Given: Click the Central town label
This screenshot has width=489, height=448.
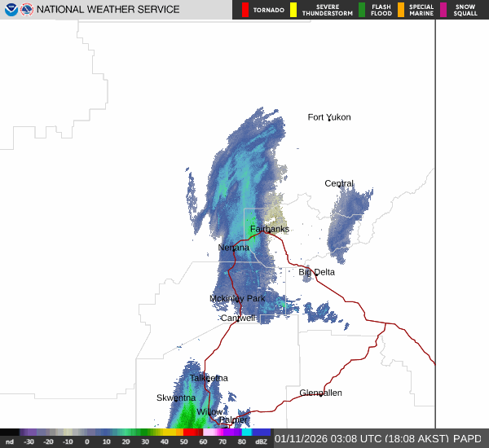Looking at the screenshot, I should point(339,183).
